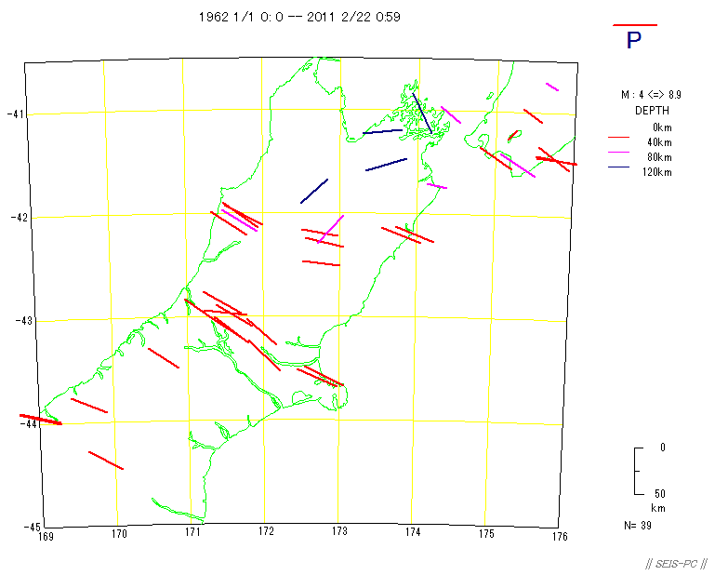Click the latitude label "-43"
This screenshot has height=575, width=728.
click(x=23, y=320)
